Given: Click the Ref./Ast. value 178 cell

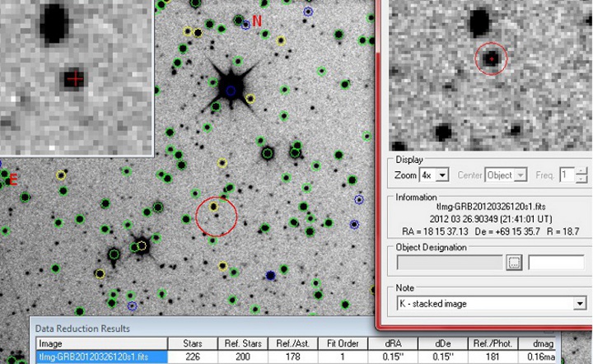Looking at the screenshot, I should pyautogui.click(x=292, y=357).
